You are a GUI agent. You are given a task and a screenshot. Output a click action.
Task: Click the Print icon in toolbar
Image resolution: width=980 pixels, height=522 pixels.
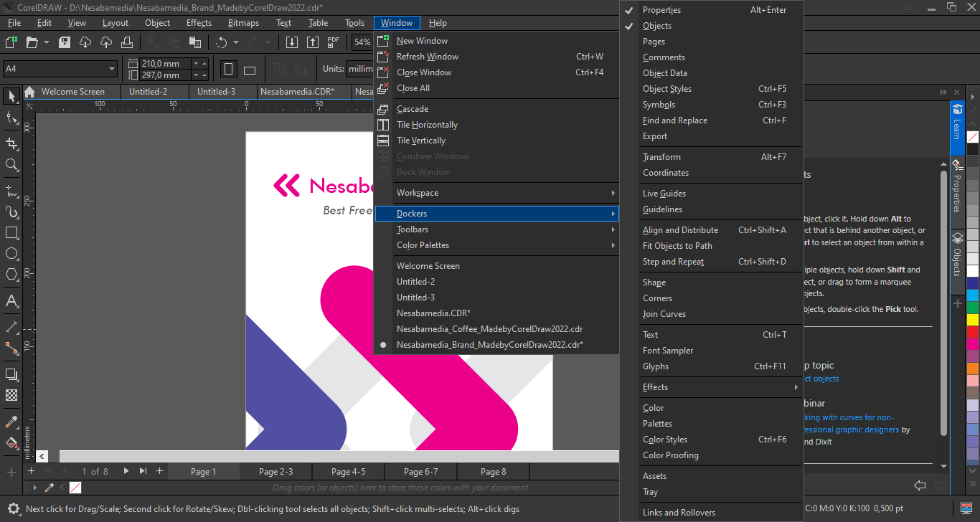(126, 42)
